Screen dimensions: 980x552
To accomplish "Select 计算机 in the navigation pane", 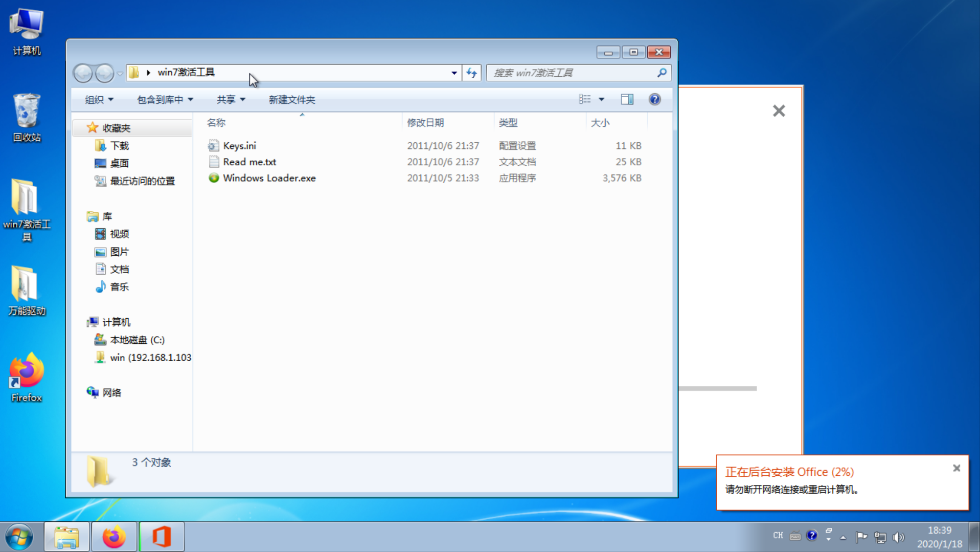I will click(117, 322).
